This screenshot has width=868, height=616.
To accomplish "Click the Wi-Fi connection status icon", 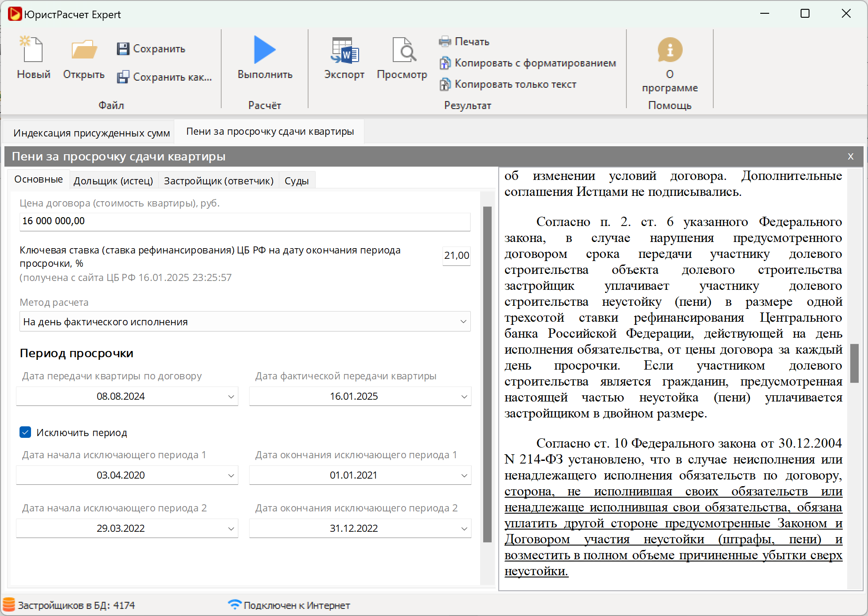I will click(x=234, y=604).
